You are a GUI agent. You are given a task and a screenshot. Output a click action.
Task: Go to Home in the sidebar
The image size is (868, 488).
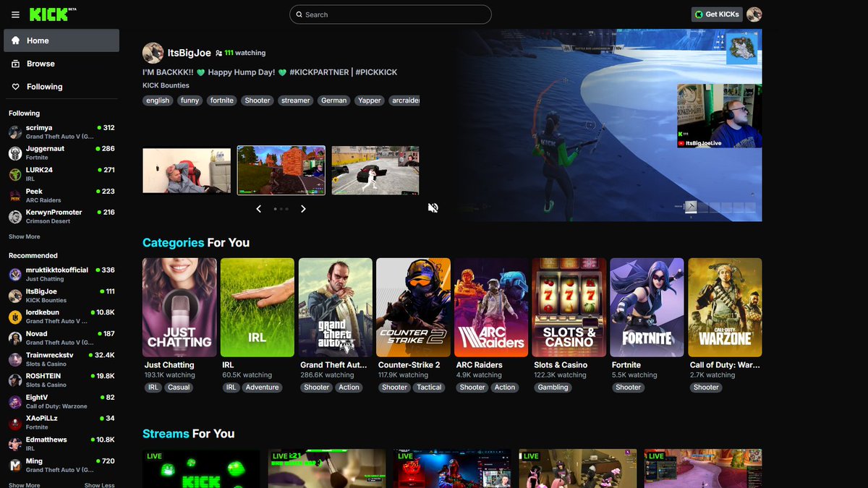61,40
